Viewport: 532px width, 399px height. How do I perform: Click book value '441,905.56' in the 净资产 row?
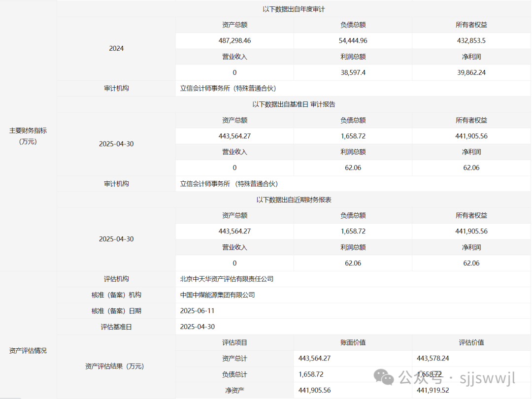(x=314, y=391)
